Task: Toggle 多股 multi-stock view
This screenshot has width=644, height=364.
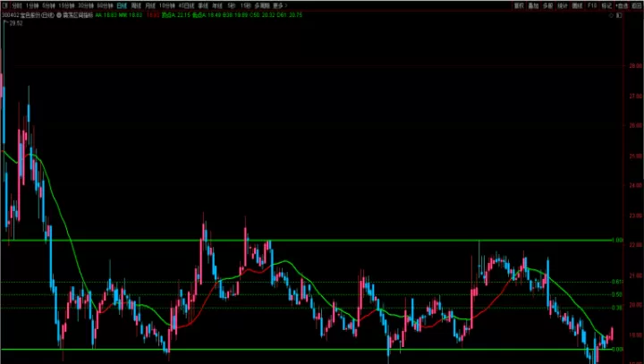Action: pyautogui.click(x=548, y=5)
